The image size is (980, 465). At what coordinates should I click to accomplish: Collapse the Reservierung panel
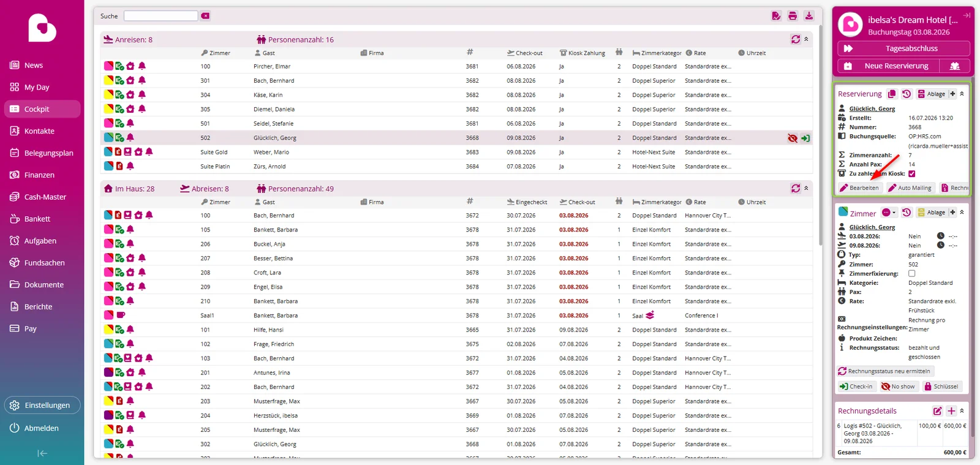962,94
